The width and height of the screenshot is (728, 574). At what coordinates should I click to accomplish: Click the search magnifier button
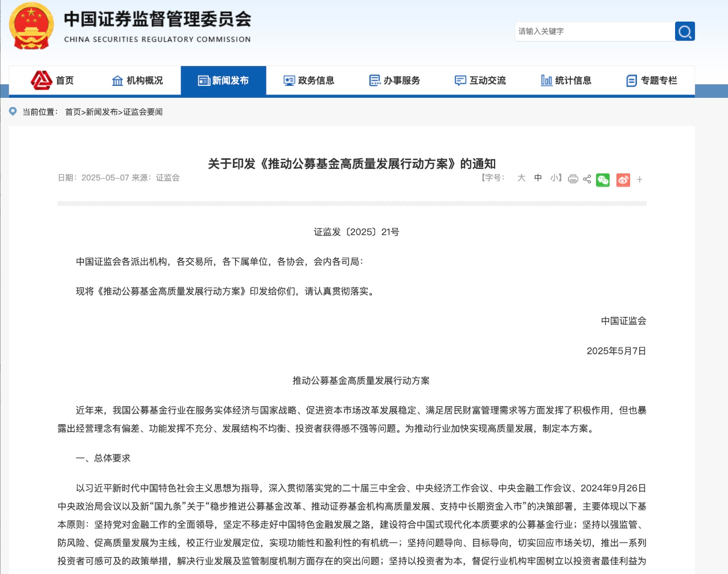[685, 31]
